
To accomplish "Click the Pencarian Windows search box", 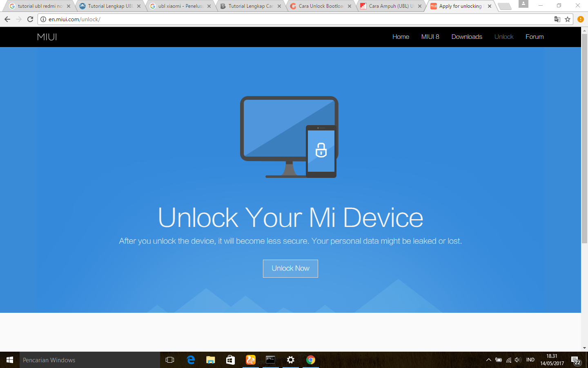I will point(90,360).
